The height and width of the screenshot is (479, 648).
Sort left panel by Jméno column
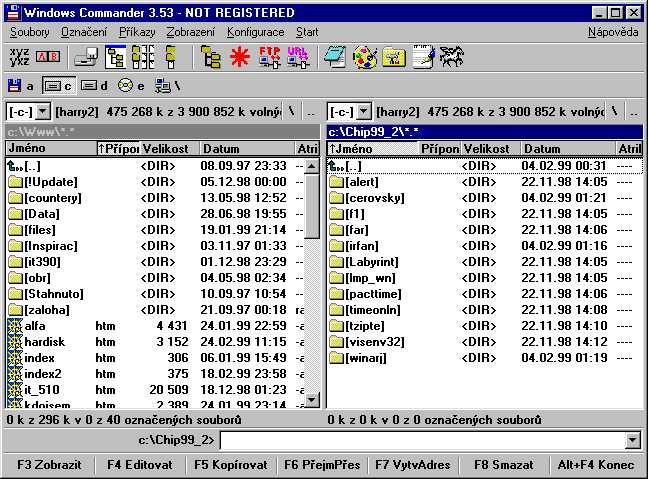click(x=51, y=148)
